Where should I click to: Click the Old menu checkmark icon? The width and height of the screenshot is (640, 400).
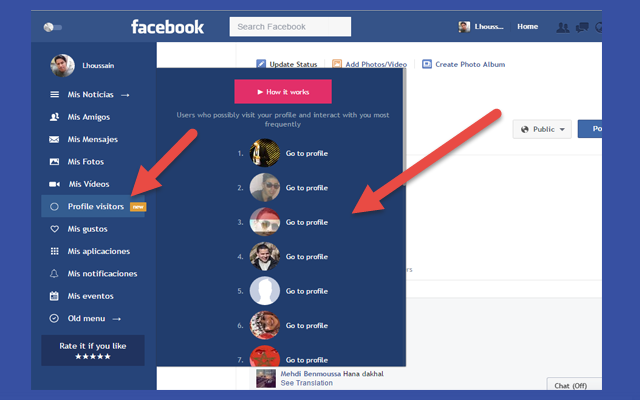54,318
